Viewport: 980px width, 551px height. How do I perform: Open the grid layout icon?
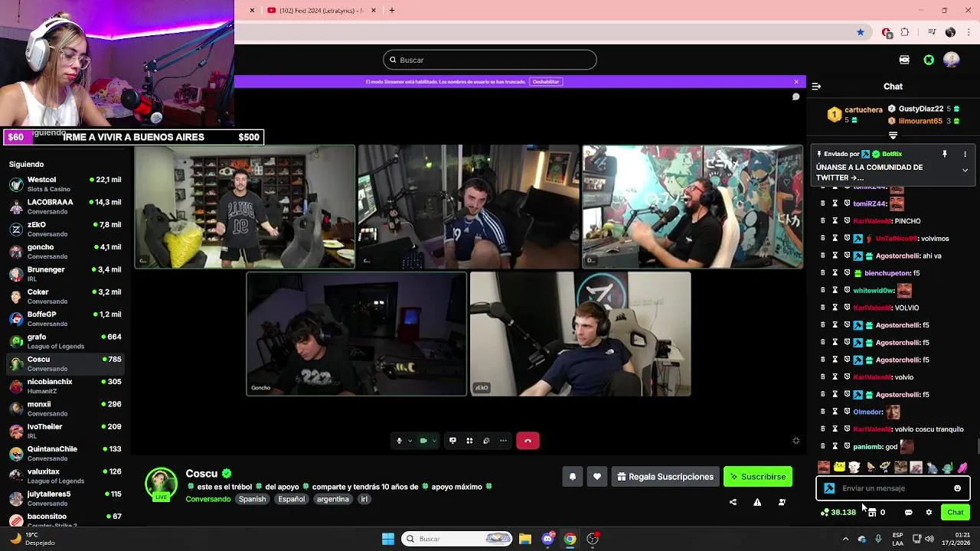click(x=469, y=441)
